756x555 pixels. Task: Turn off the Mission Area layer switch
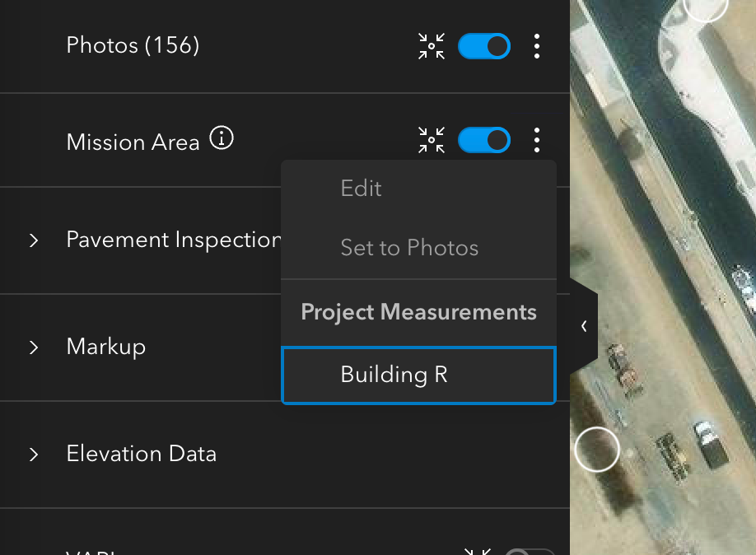coord(484,140)
